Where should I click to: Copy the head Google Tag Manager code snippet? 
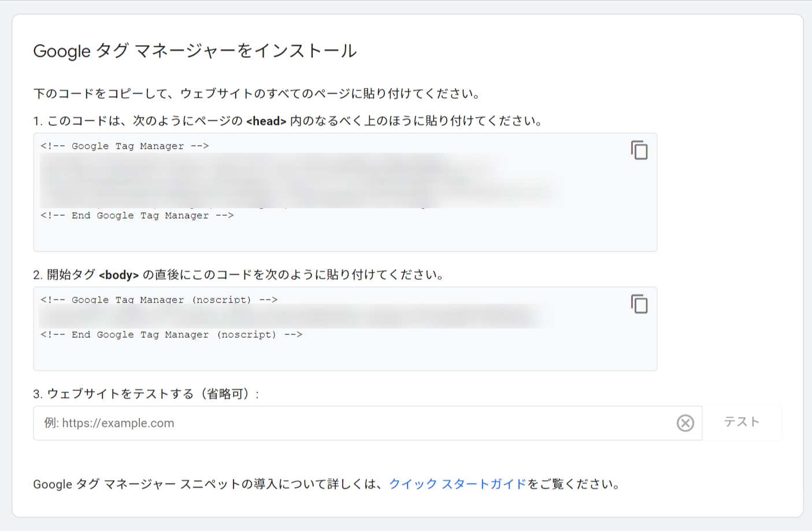pyautogui.click(x=639, y=150)
